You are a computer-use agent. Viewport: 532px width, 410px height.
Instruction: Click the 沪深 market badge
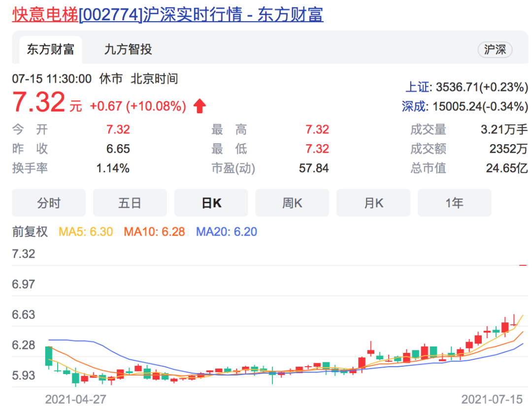coord(495,50)
